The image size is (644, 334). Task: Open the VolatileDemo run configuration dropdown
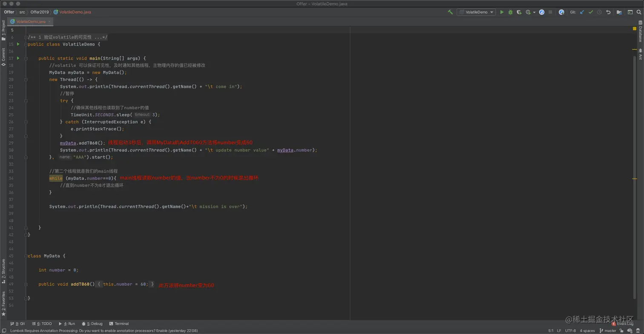(x=476, y=12)
